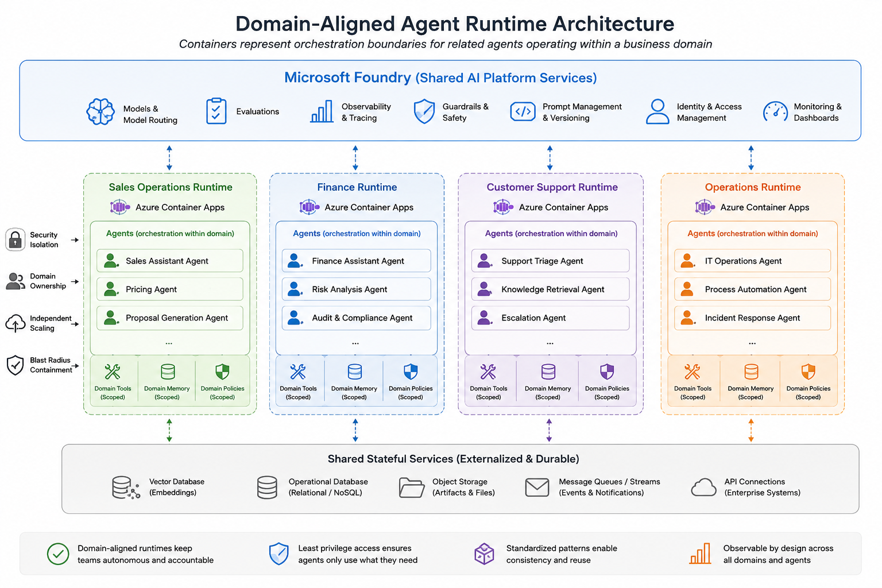Click the standardized patterns cube footer icon
This screenshot has height=588, width=882.
pyautogui.click(x=484, y=554)
